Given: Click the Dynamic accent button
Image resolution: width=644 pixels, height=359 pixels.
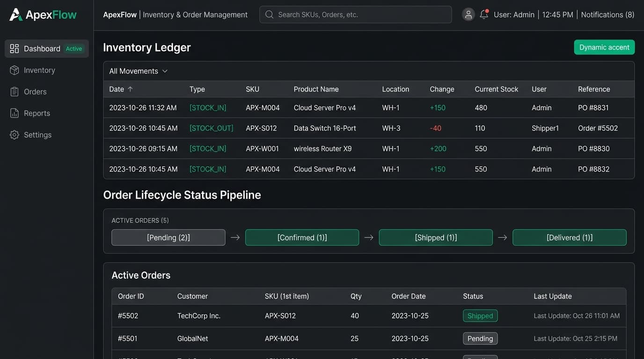Looking at the screenshot, I should [604, 47].
